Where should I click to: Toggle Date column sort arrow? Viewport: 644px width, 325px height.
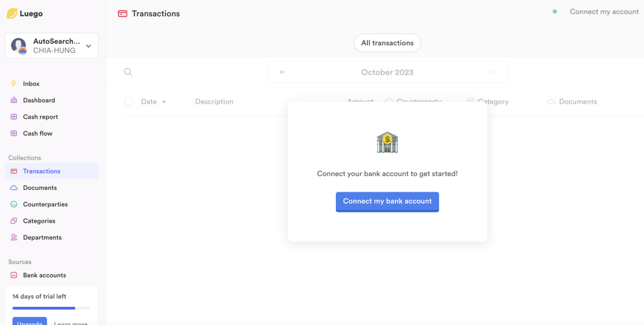164,102
